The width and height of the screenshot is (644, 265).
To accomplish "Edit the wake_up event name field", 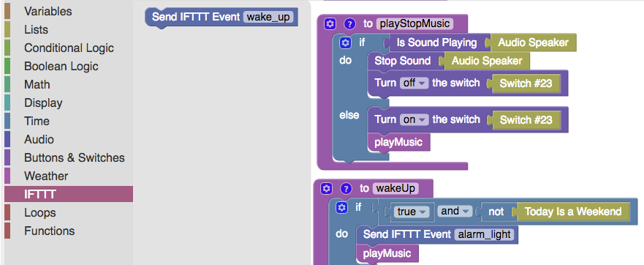I will click(x=268, y=18).
